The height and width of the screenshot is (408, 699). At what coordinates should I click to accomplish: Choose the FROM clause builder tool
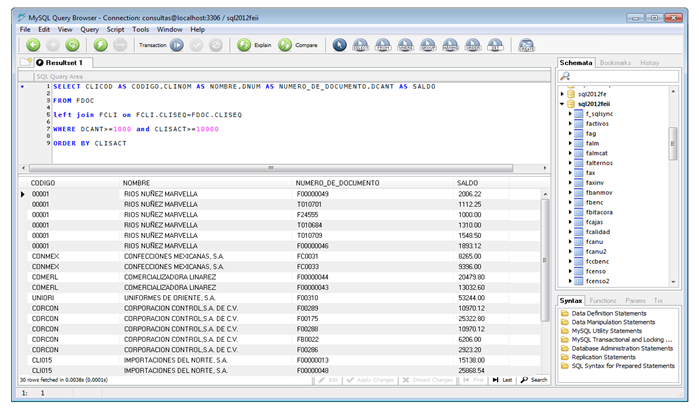pyautogui.click(x=383, y=45)
